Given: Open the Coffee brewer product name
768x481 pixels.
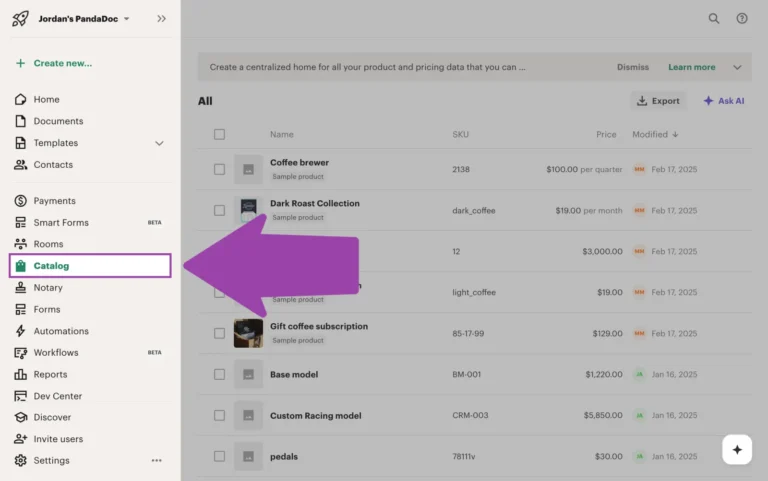Looking at the screenshot, I should [299, 163].
